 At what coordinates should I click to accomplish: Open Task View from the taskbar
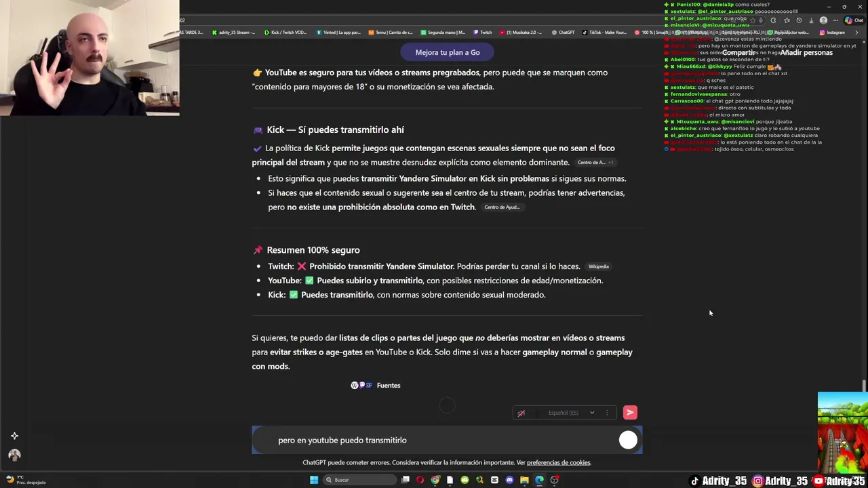click(406, 480)
